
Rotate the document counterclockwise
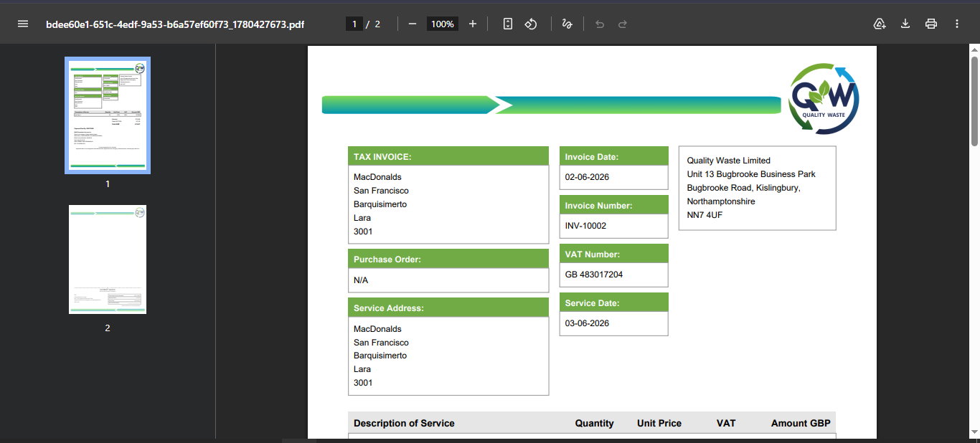click(531, 24)
